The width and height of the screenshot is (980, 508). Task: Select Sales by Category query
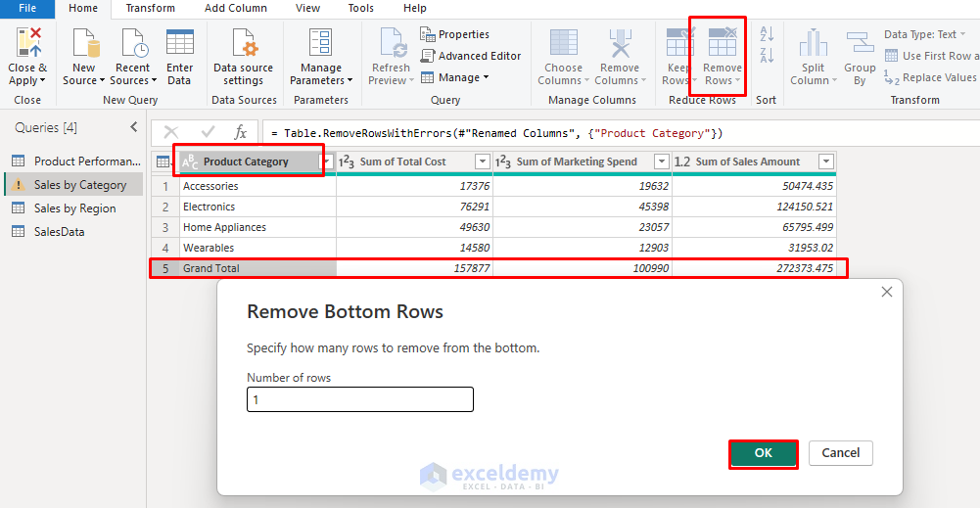(x=73, y=185)
